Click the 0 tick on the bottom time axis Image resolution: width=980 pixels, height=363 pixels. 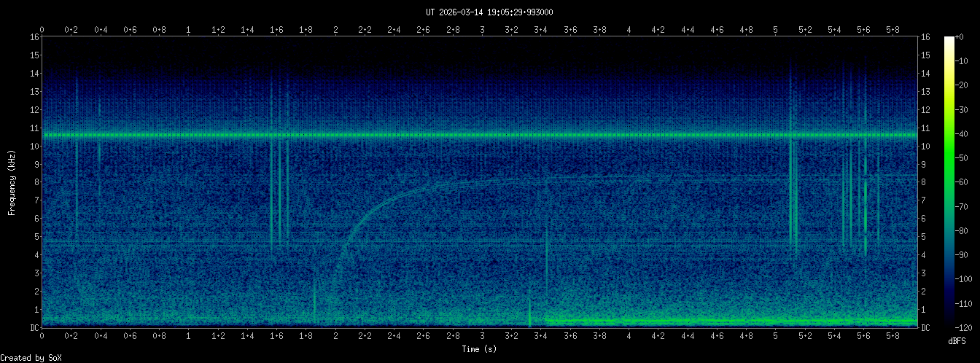coord(42,336)
